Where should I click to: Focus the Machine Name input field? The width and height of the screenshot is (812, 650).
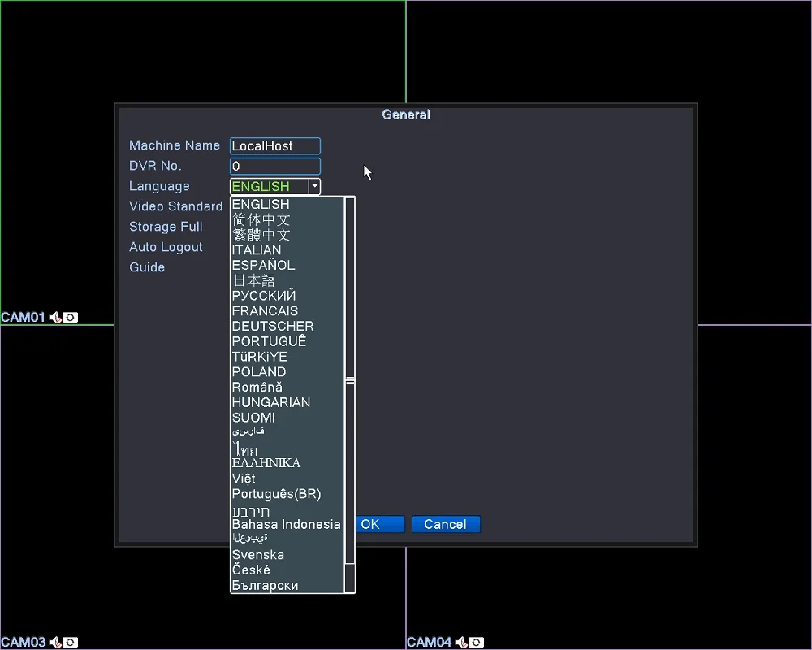coord(275,146)
